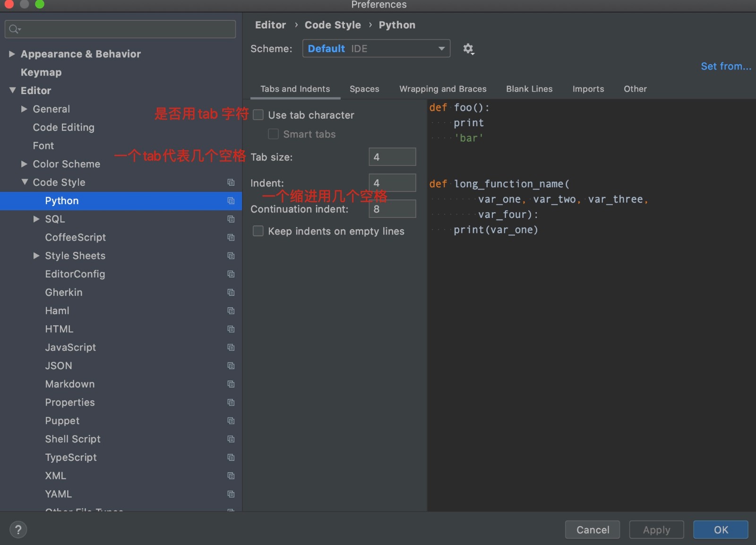Screen dimensions: 756x545
Task: Click the Tab size input field
Action: [x=392, y=157]
